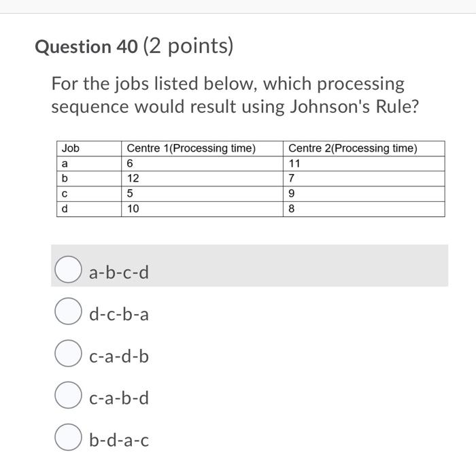Click the c-a-d-b answer label text
Image resolution: width=476 pixels, height=476 pixels.
pyautogui.click(x=119, y=356)
